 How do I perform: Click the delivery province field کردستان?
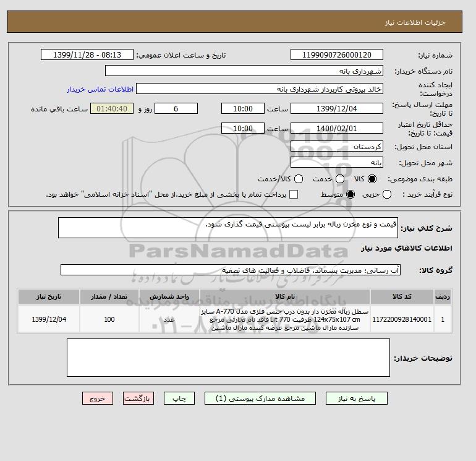point(337,147)
